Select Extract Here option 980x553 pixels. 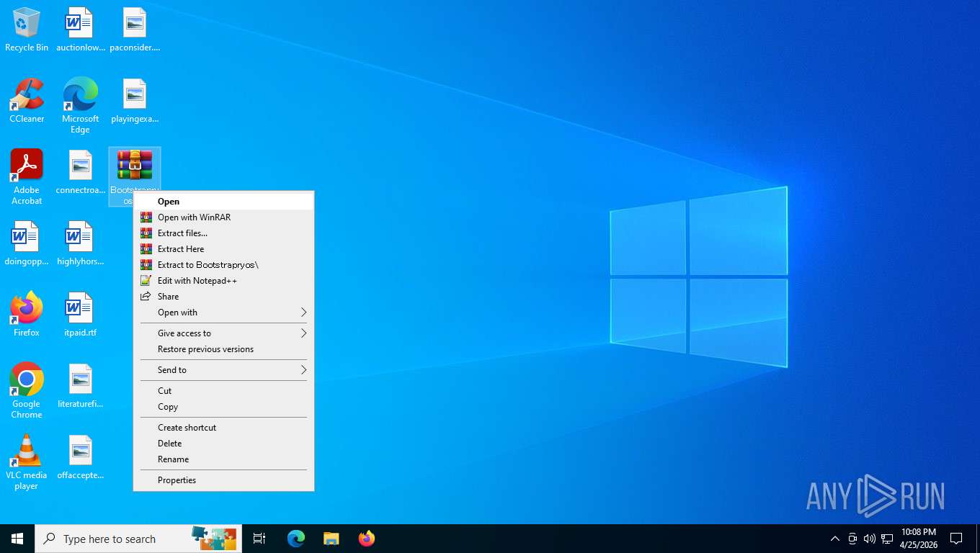[223, 249]
